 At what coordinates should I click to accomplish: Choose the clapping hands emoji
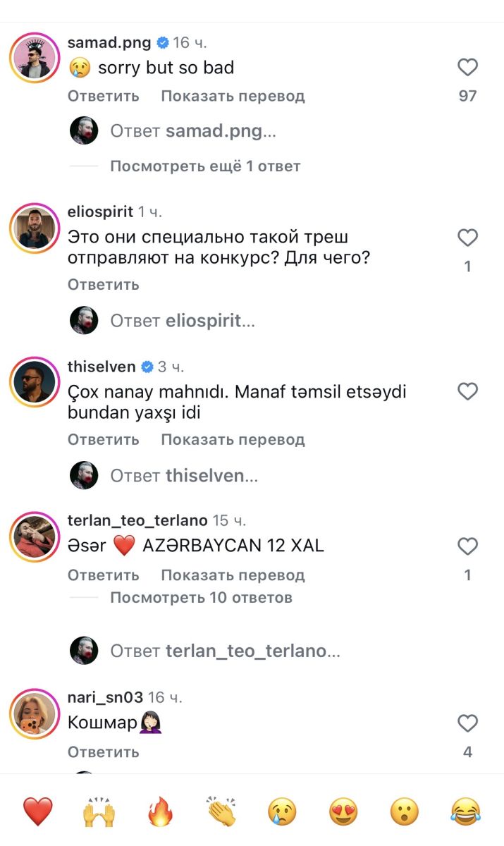(x=221, y=812)
